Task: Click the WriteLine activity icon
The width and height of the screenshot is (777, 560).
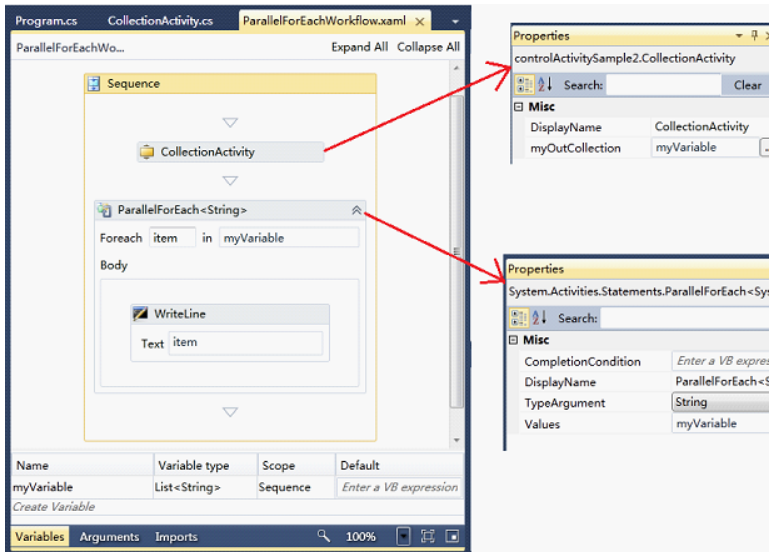Action: point(141,314)
